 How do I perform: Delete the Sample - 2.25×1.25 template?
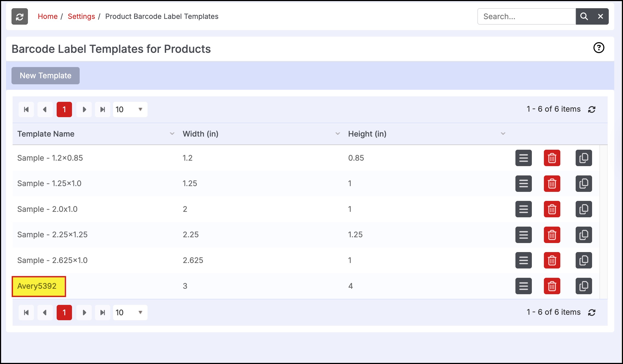coord(552,235)
